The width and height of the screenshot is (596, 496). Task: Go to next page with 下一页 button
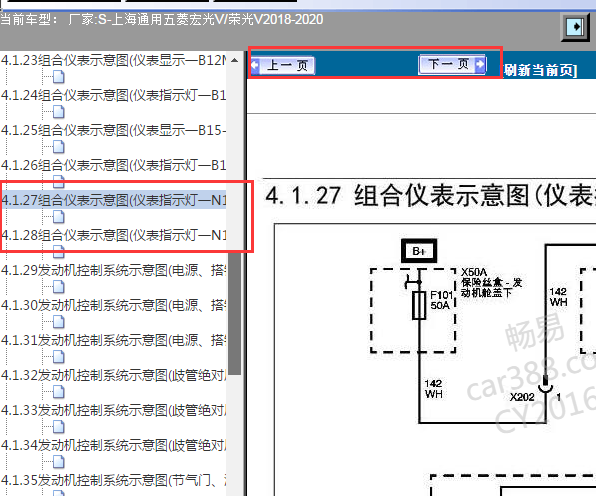[x=452, y=64]
